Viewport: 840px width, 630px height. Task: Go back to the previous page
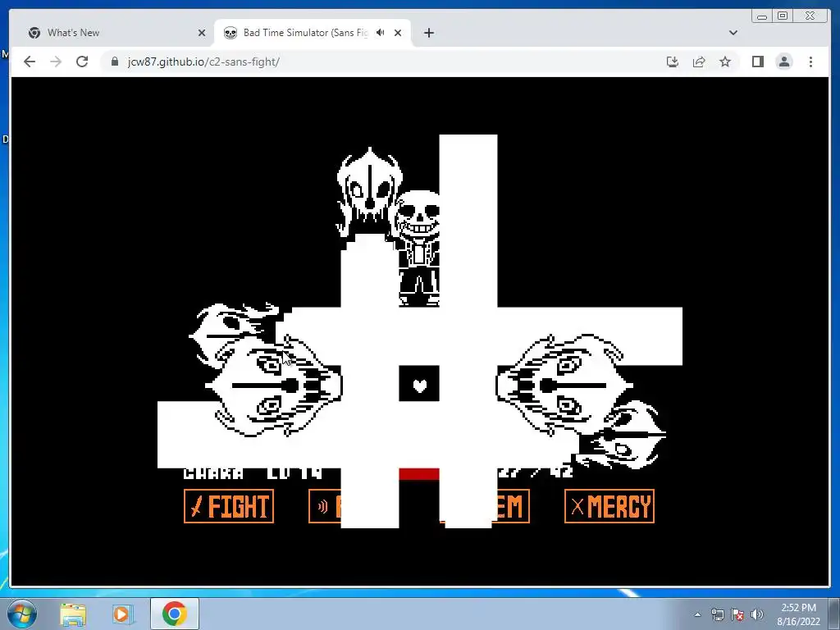tap(30, 62)
